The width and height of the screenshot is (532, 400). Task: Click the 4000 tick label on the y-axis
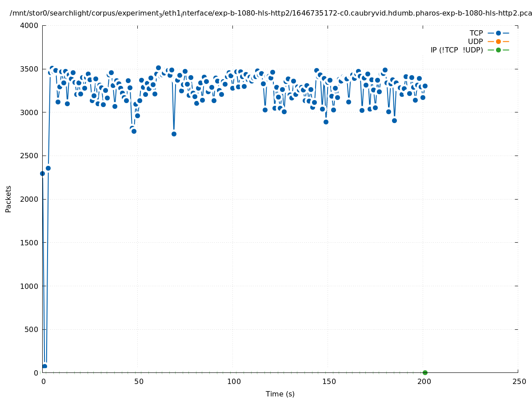(29, 25)
